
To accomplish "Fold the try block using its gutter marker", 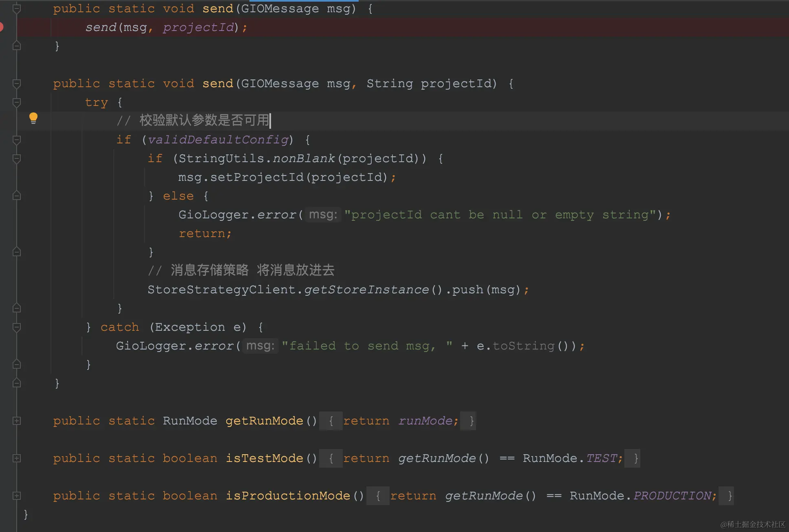I will coord(17,102).
